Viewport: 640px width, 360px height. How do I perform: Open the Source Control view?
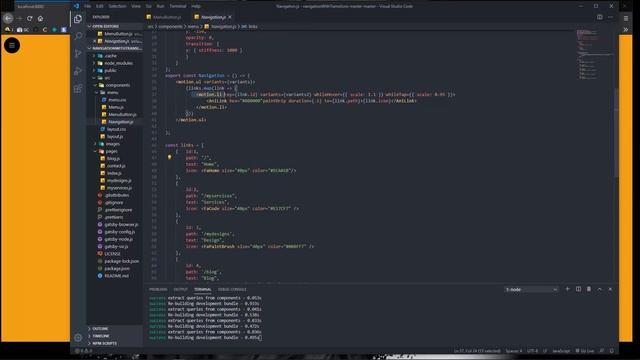[x=78, y=53]
